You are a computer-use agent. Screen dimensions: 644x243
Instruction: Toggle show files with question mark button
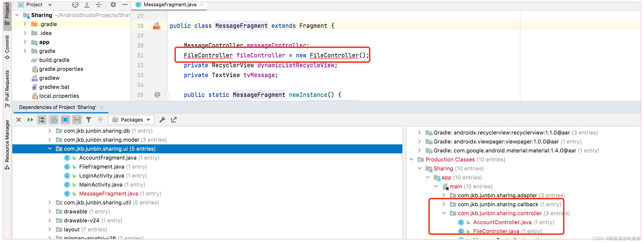coord(53,120)
